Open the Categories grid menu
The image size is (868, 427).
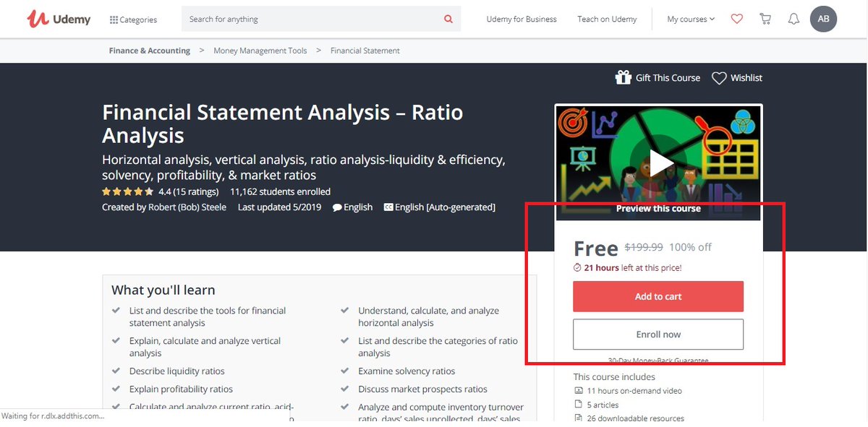[134, 20]
